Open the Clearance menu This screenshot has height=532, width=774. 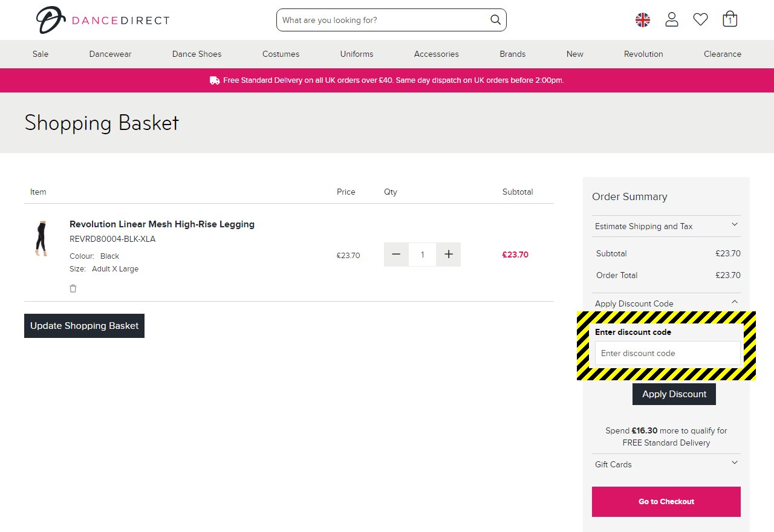pos(722,54)
